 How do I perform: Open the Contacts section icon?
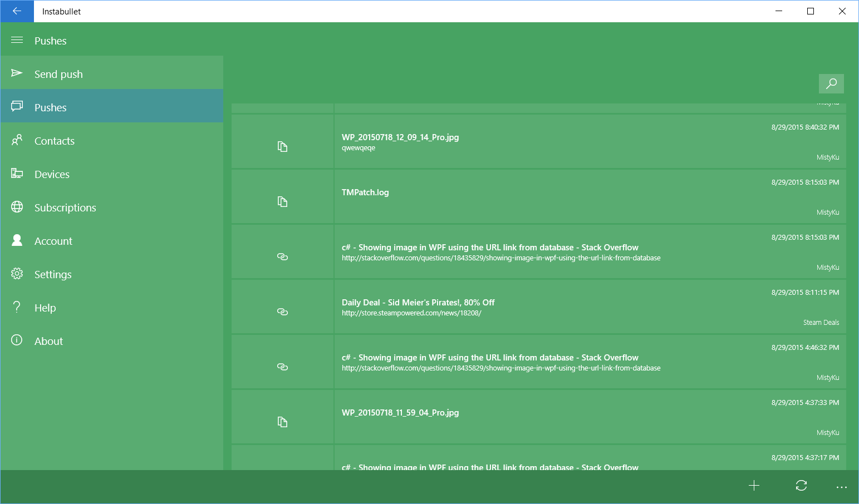click(17, 140)
